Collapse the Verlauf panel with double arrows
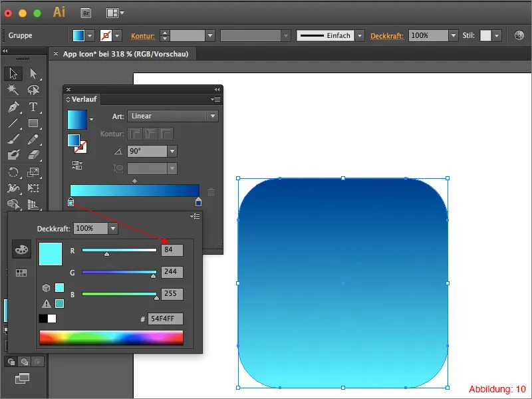 point(217,89)
